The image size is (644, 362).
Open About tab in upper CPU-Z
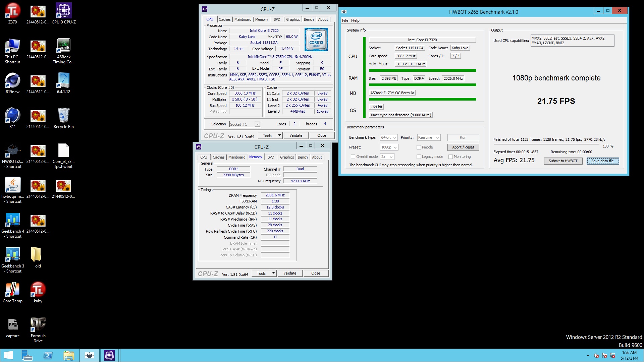point(323,19)
